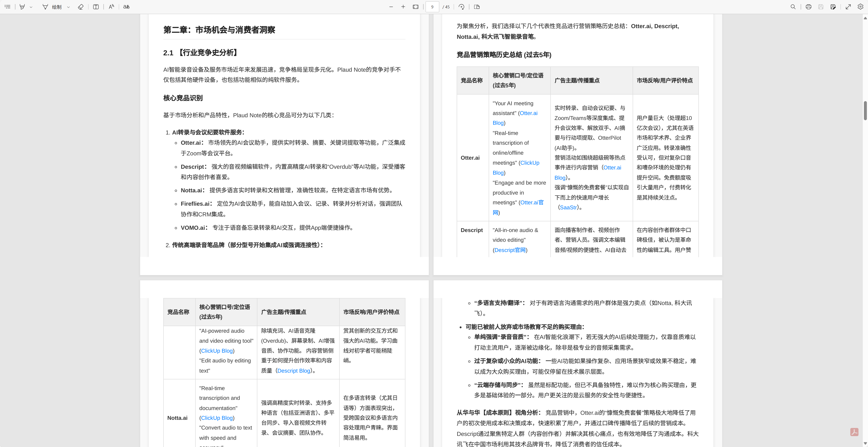Open the table of contents panel
The height and width of the screenshot is (447, 868).
coord(7,7)
